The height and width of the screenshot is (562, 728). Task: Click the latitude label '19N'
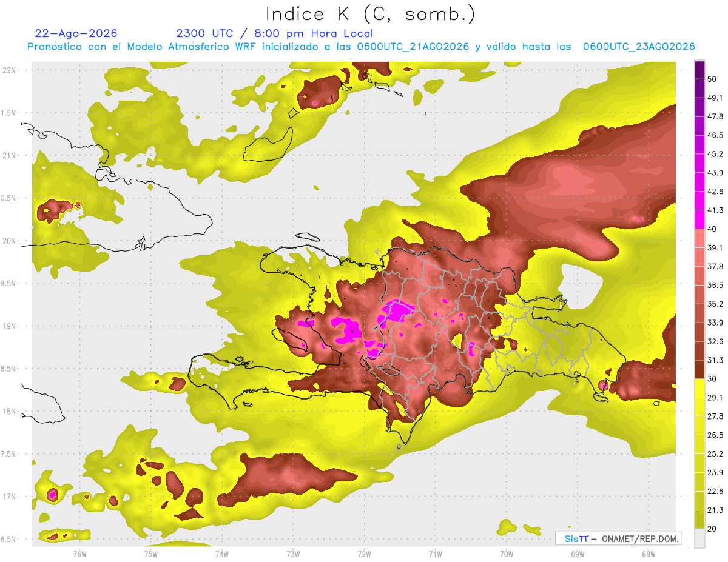click(10, 326)
